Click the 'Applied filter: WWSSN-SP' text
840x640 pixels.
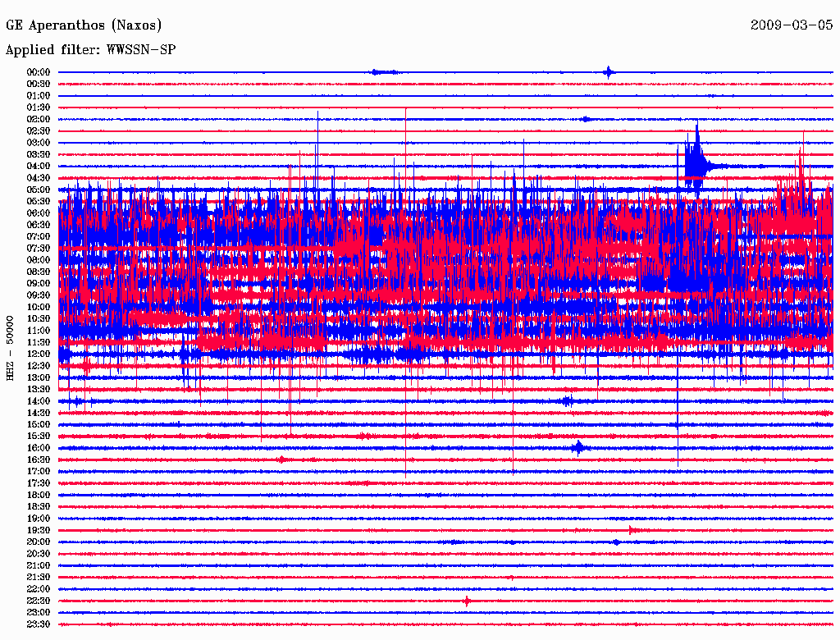tap(90, 50)
